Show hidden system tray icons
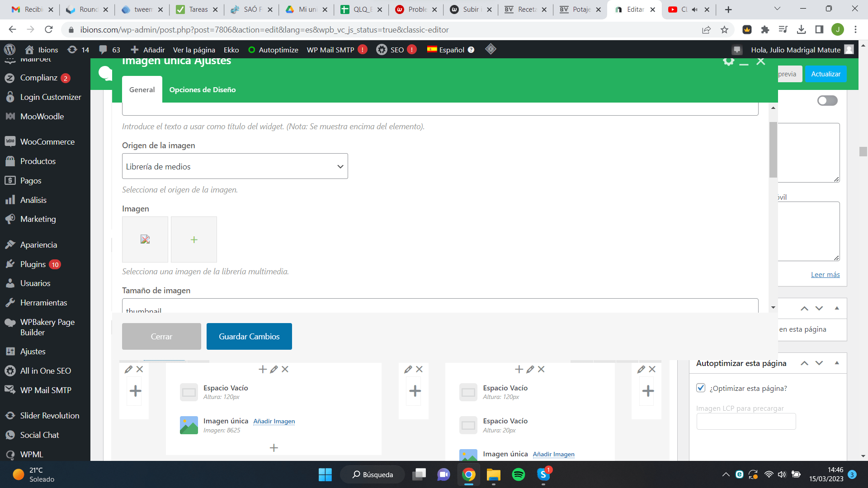The image size is (868, 488). click(726, 474)
